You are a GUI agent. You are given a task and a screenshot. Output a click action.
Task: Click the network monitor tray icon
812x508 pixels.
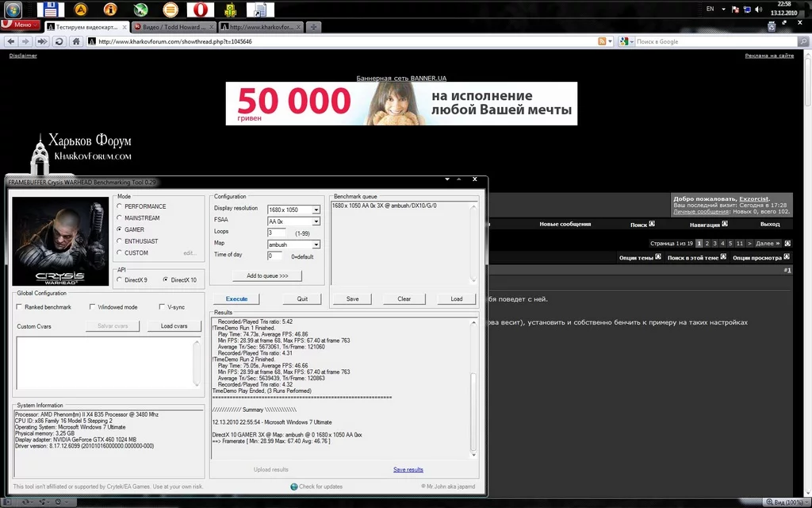(747, 10)
